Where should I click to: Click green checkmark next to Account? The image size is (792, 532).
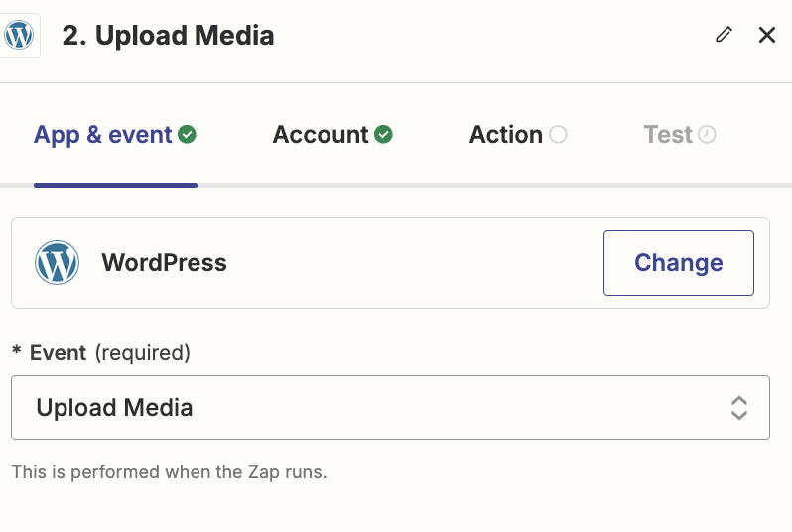click(383, 134)
